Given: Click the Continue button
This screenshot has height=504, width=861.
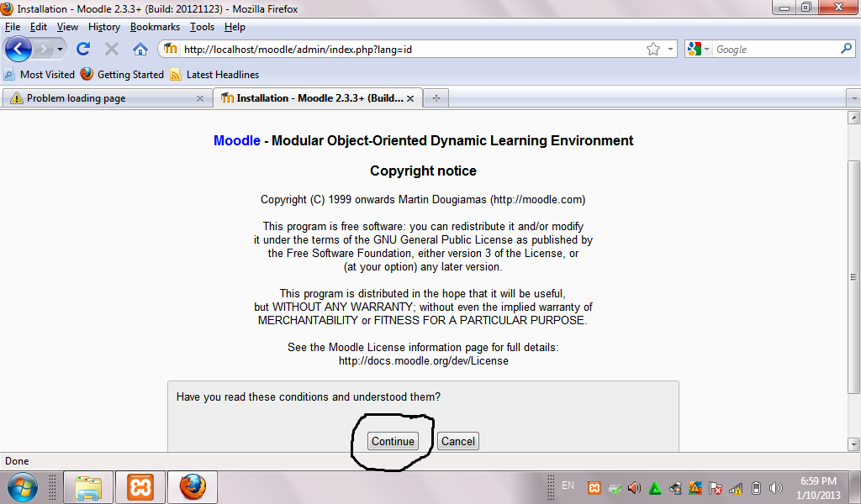Looking at the screenshot, I should [393, 442].
